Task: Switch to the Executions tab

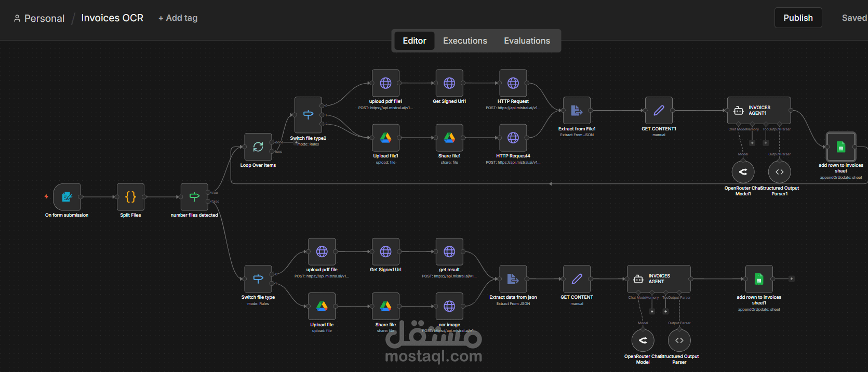Action: point(465,41)
